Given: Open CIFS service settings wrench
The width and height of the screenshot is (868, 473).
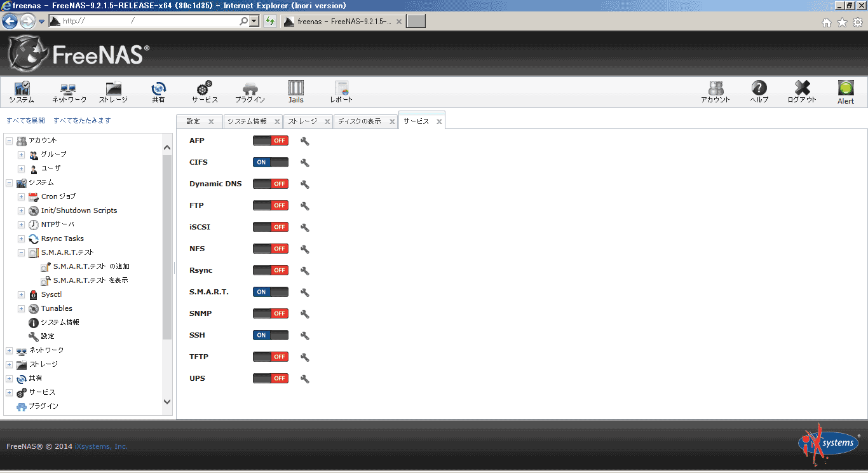Looking at the screenshot, I should click(305, 163).
